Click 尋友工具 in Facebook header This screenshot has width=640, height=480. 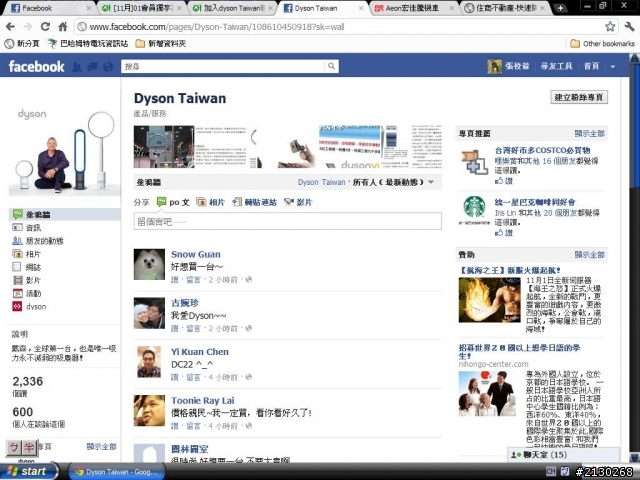pos(556,66)
